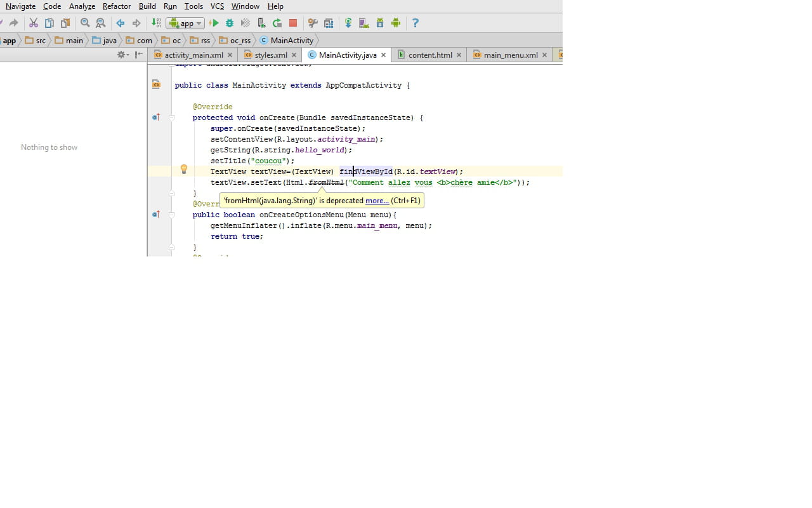Screen dimensions: 812x508
Task: Switch to the main_menu.xml tab
Action: [511, 55]
